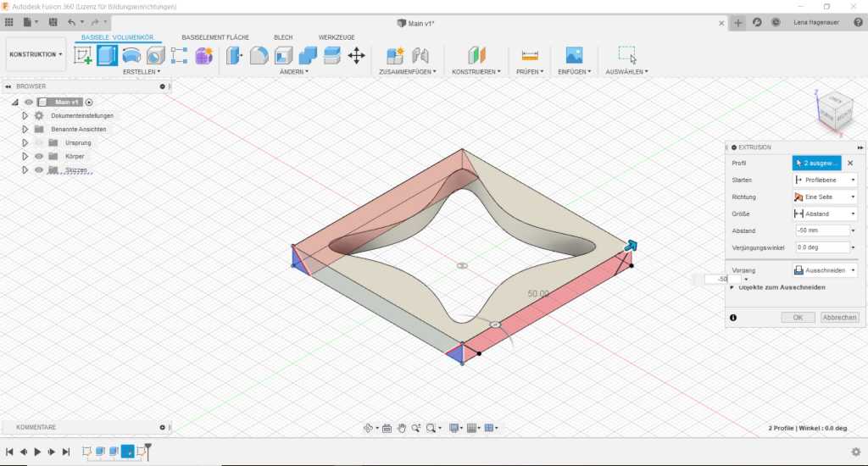Open timeline settings gear icon
This screenshot has height=466, width=868.
coord(856,452)
